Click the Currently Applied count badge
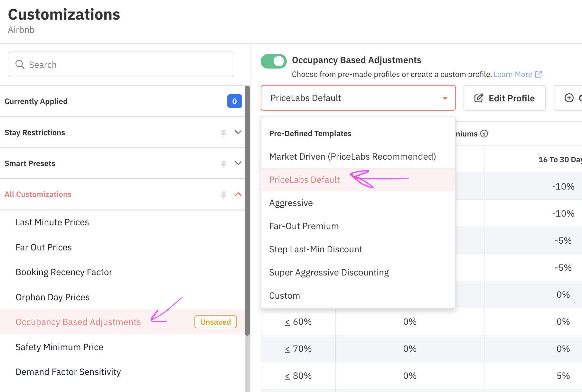 tap(234, 101)
